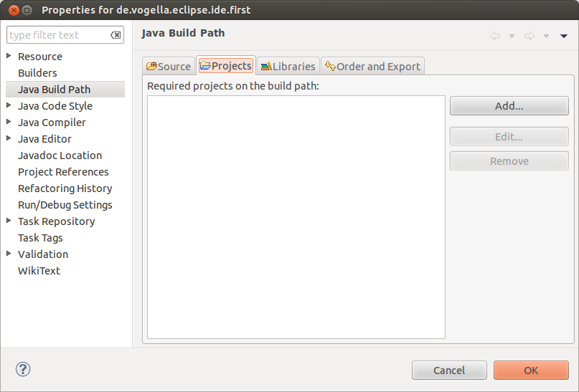Open the help question mark icon
Screen dimensions: 579x392
[x=23, y=369]
